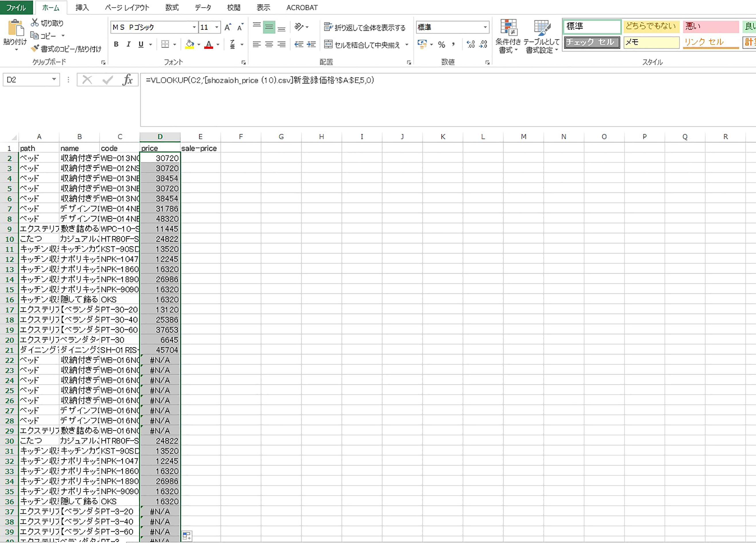Toggle Underline formatting
This screenshot has height=543, width=756.
[x=141, y=44]
